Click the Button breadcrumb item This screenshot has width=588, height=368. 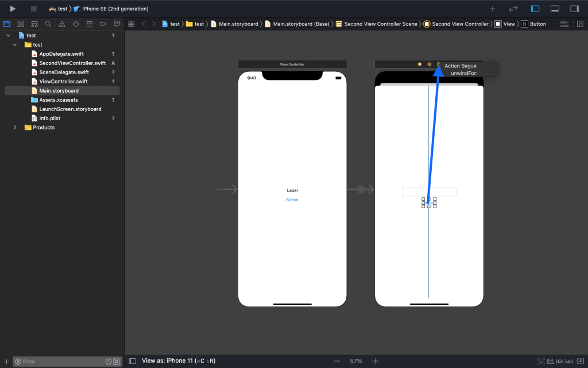click(x=533, y=24)
